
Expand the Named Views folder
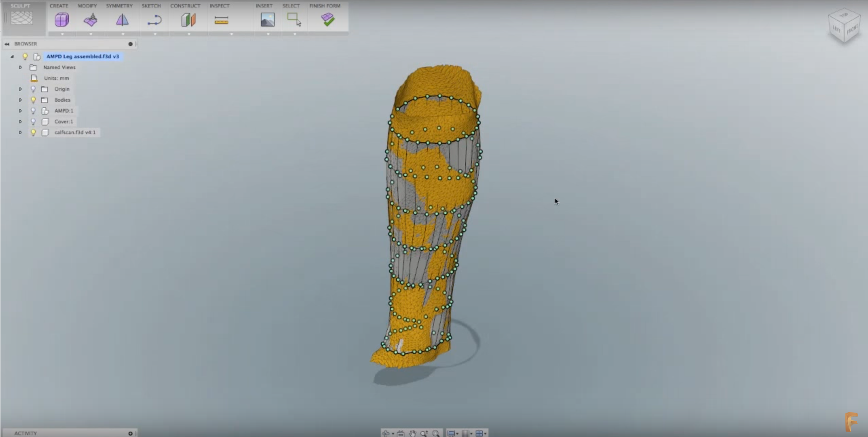click(20, 67)
